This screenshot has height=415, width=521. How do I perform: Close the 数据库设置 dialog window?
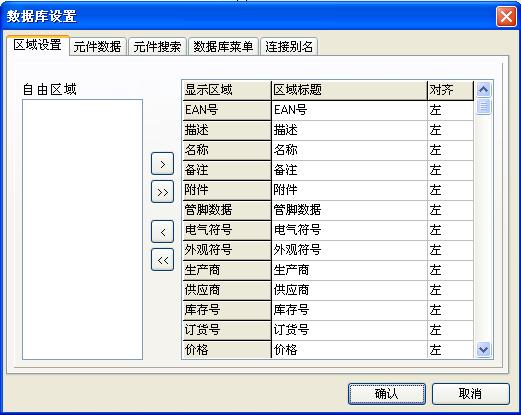click(506, 16)
